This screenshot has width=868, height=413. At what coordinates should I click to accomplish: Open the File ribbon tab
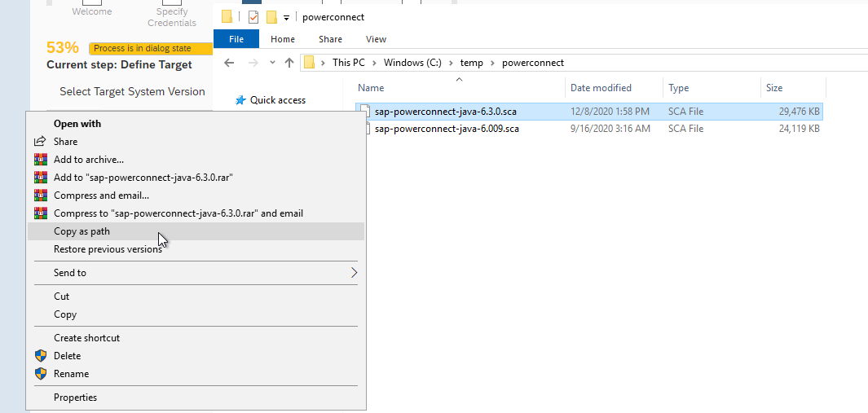[x=236, y=39]
